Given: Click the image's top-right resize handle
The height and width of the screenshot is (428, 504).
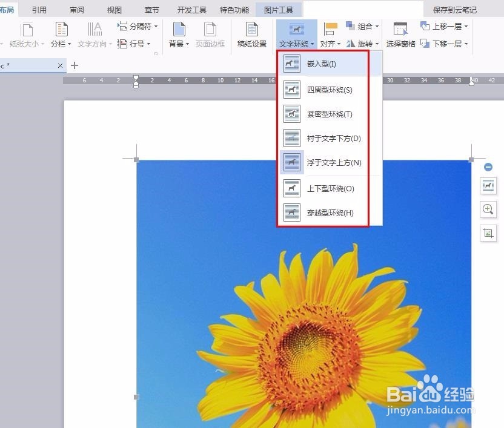Looking at the screenshot, I should pos(471,160).
